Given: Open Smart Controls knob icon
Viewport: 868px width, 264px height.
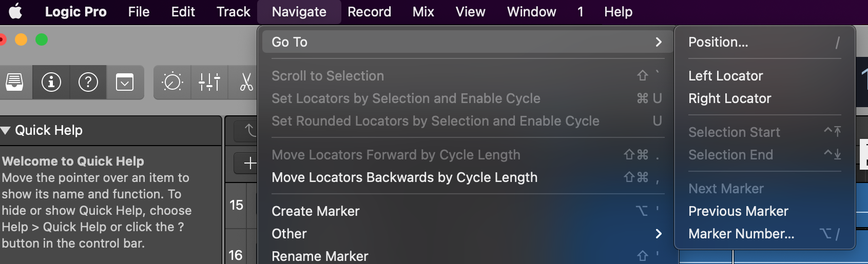Looking at the screenshot, I should pyautogui.click(x=172, y=82).
